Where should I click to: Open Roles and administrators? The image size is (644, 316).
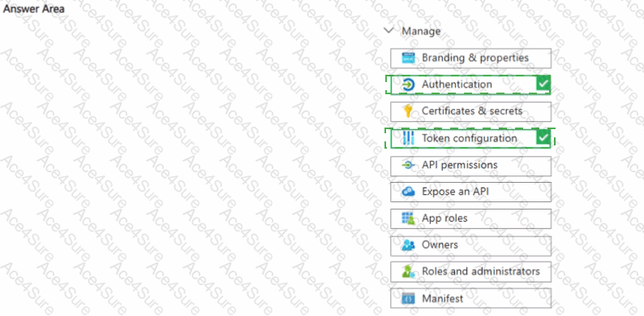point(470,272)
